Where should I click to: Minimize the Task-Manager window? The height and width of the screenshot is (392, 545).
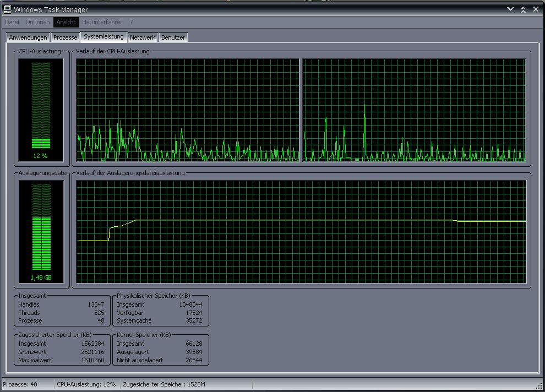[510, 9]
